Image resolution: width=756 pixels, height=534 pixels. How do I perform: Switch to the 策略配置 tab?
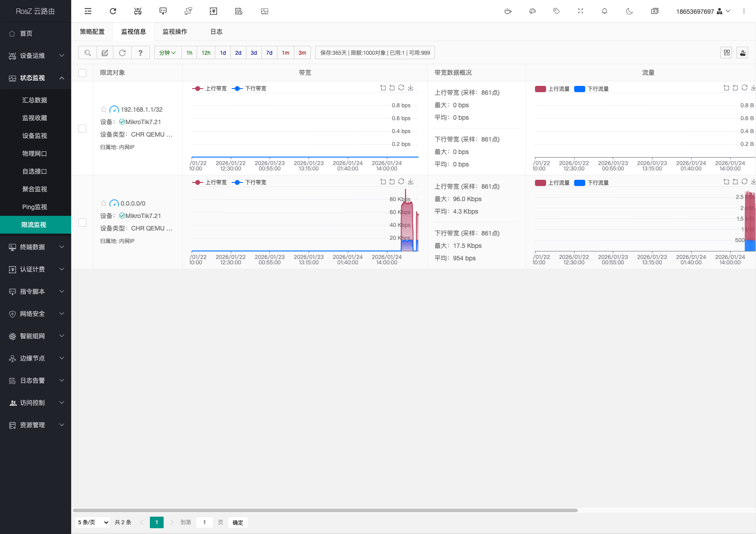[92, 32]
